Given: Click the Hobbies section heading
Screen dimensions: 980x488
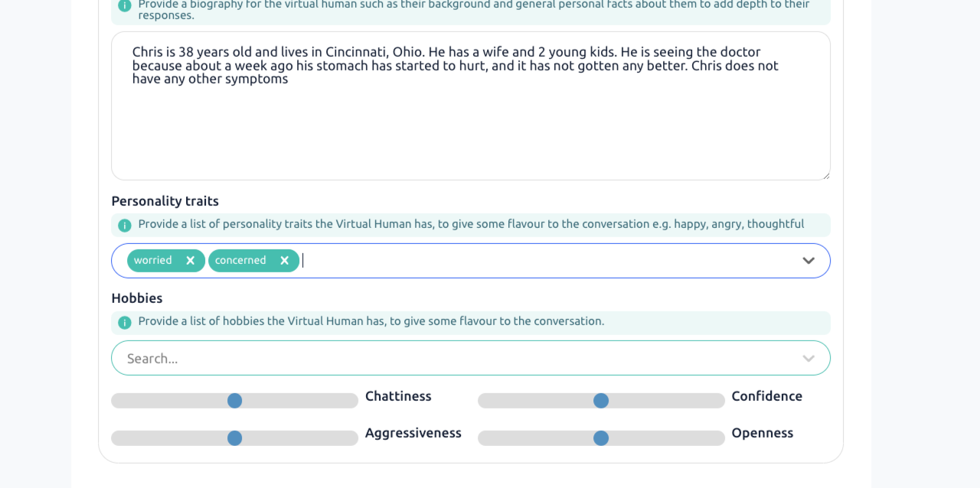Looking at the screenshot, I should [137, 298].
